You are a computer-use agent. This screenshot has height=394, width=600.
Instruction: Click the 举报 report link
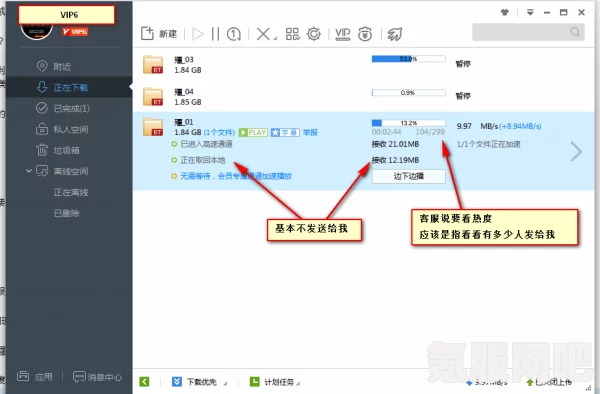(310, 132)
